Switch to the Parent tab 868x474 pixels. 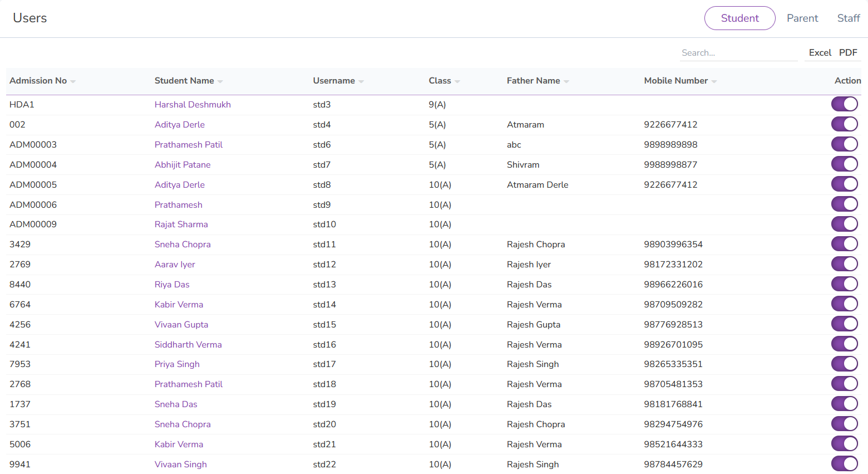[802, 18]
